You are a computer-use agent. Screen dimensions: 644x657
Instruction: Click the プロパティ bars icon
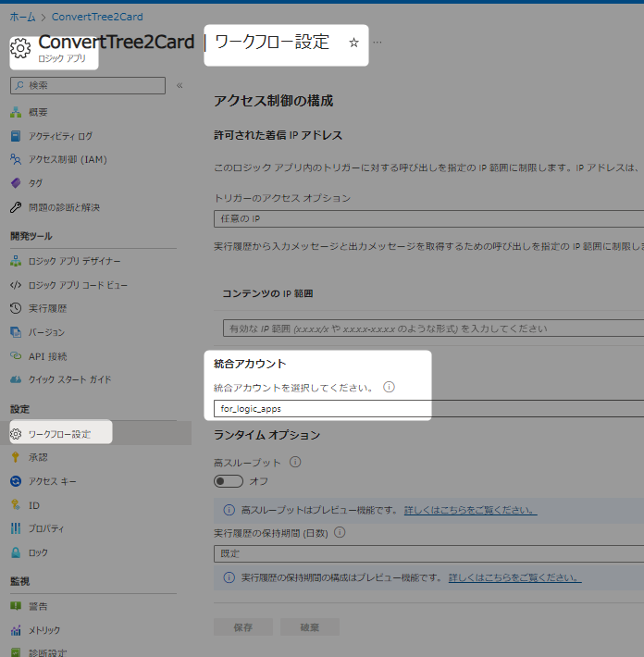point(16,528)
